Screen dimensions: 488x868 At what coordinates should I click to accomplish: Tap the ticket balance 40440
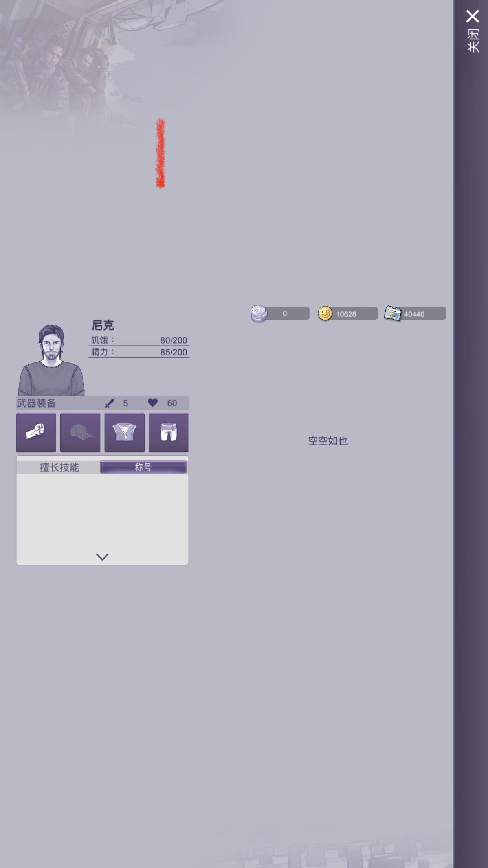pyautogui.click(x=414, y=314)
